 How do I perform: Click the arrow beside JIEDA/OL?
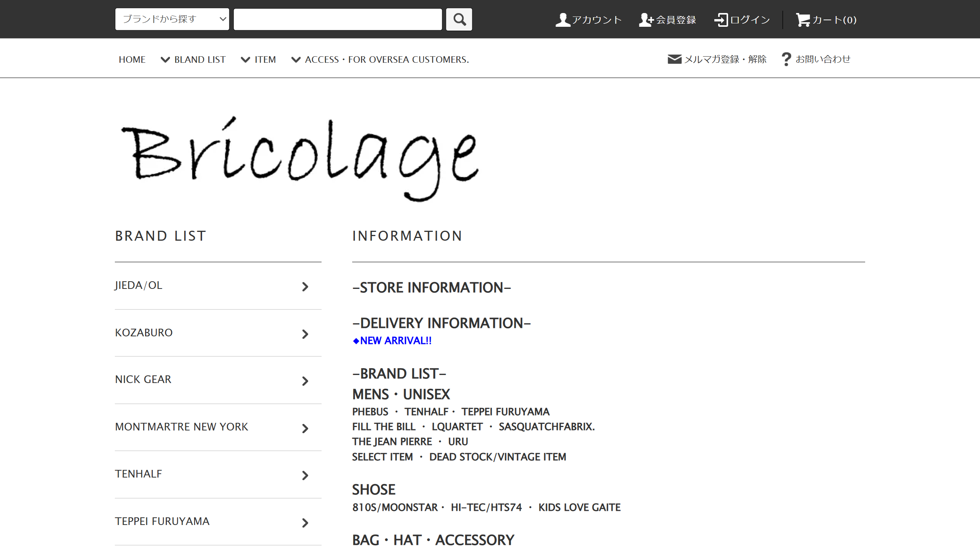tap(305, 287)
